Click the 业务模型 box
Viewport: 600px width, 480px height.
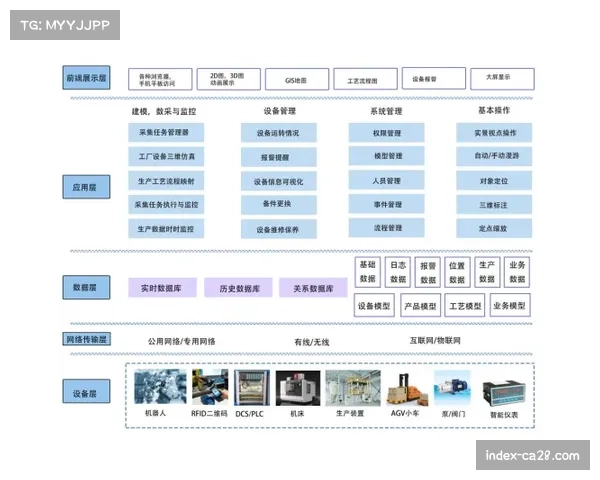(x=510, y=305)
